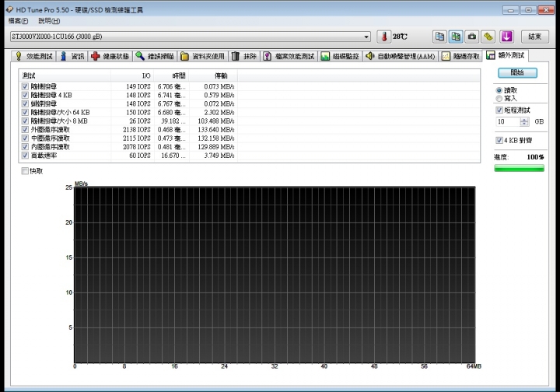Click the 133.640 MB/s transfer value
This screenshot has height=392, width=560.
216,130
